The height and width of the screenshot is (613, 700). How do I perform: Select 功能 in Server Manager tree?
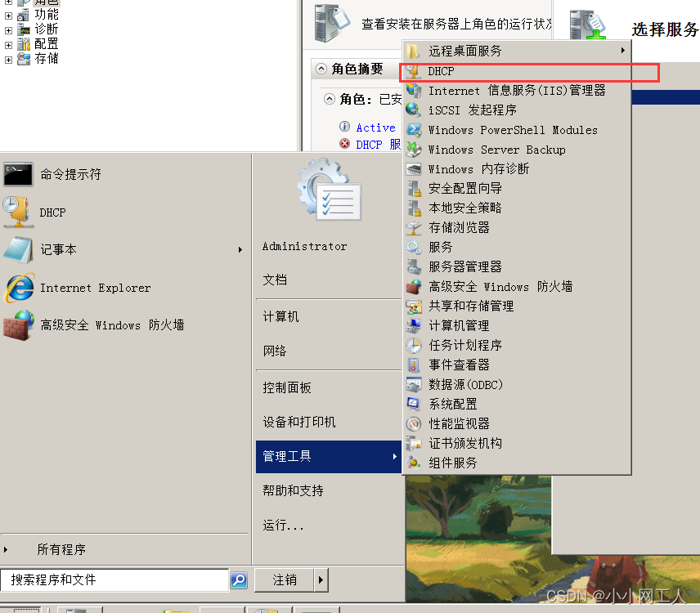click(x=47, y=15)
